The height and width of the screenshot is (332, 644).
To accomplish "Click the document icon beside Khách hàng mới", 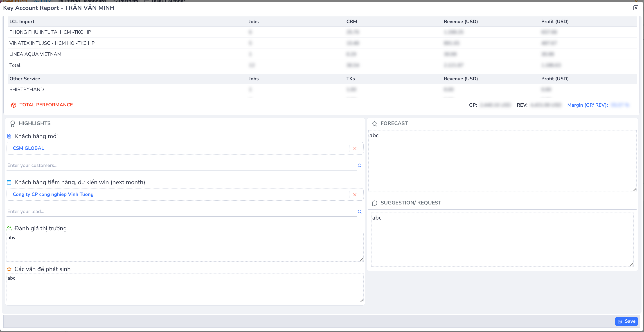I will [x=9, y=136].
